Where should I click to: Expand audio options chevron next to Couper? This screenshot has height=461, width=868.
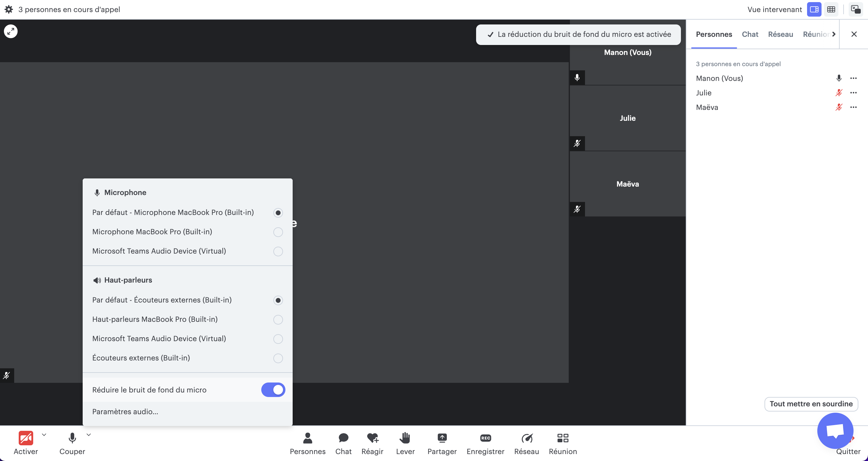point(89,435)
